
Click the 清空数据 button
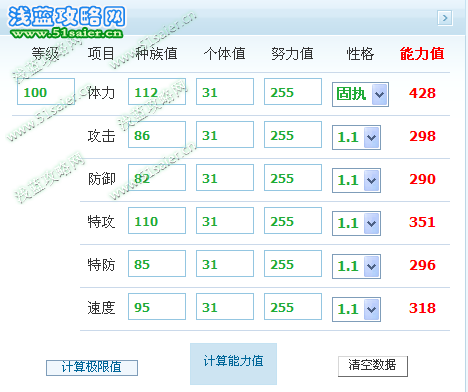click(x=373, y=366)
